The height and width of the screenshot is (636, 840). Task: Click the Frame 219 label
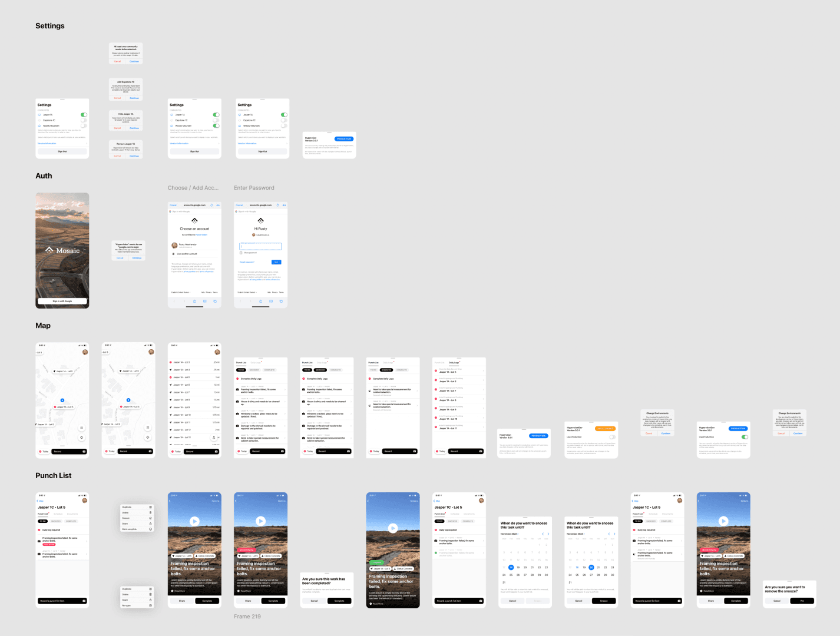[247, 617]
